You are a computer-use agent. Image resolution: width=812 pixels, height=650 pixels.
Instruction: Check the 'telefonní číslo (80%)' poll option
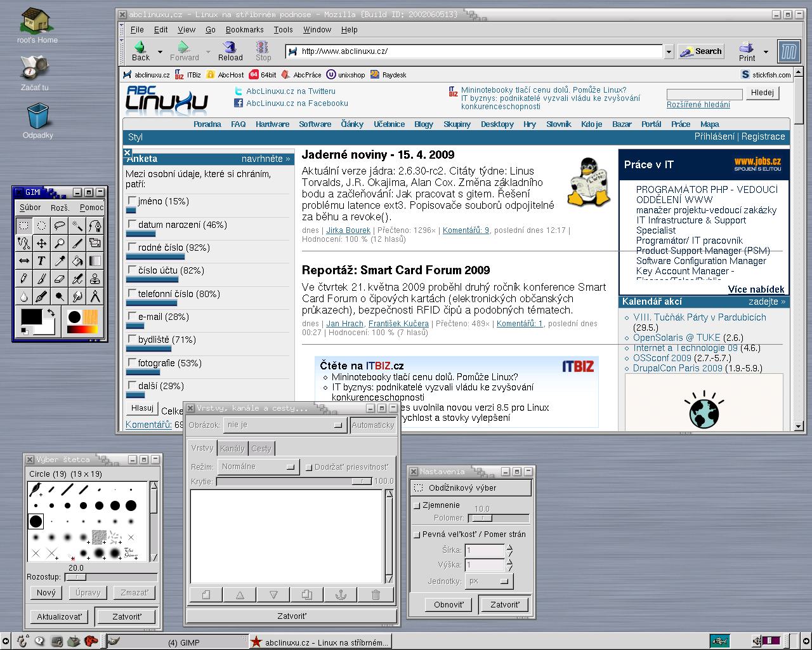[x=132, y=293]
